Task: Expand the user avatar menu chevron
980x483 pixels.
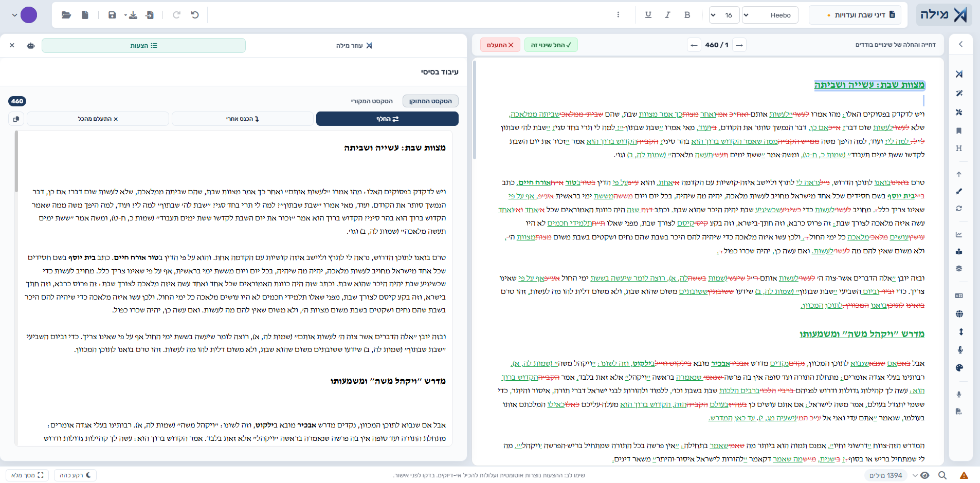Action: 14,15
